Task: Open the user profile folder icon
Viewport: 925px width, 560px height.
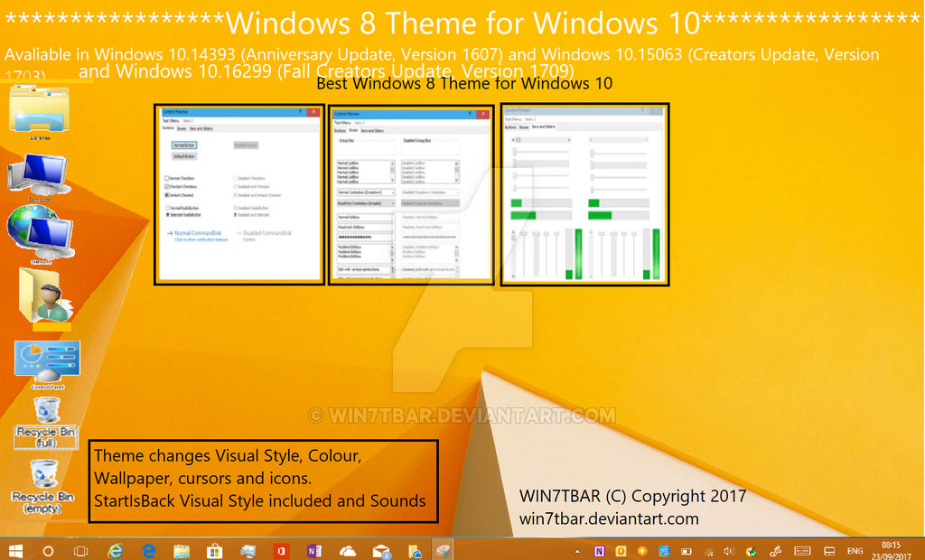Action: pyautogui.click(x=45, y=296)
